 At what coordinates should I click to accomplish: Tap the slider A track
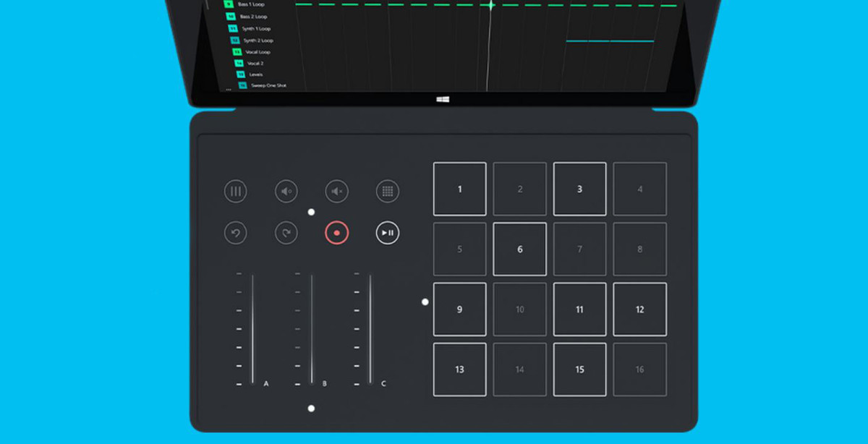coord(252,329)
